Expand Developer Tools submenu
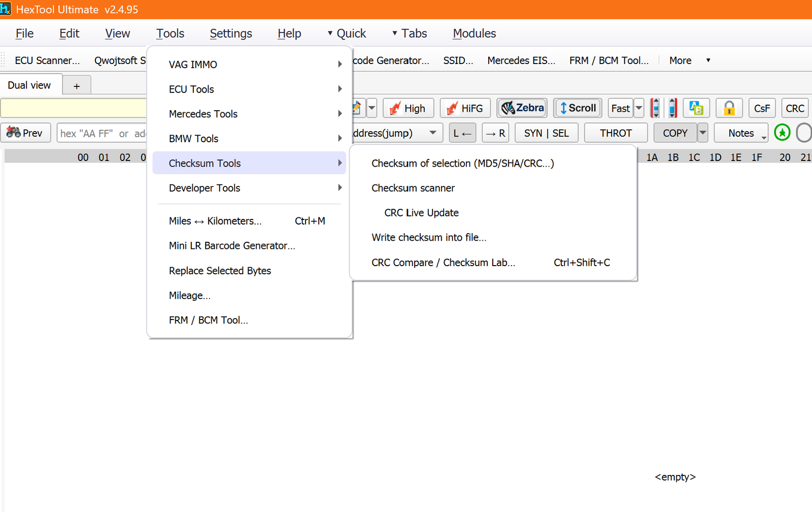The width and height of the screenshot is (812, 512). pos(249,188)
